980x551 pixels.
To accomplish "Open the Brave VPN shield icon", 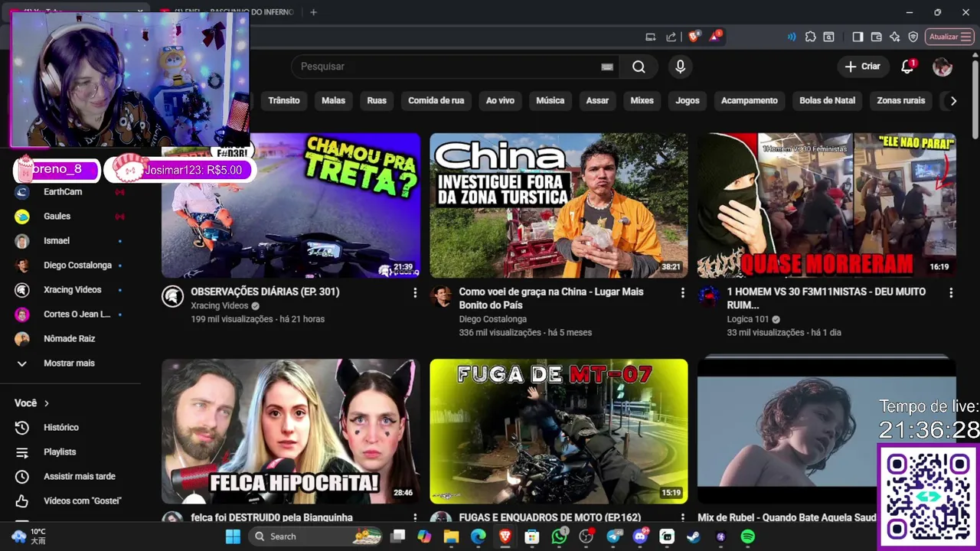I will pyautogui.click(x=913, y=37).
